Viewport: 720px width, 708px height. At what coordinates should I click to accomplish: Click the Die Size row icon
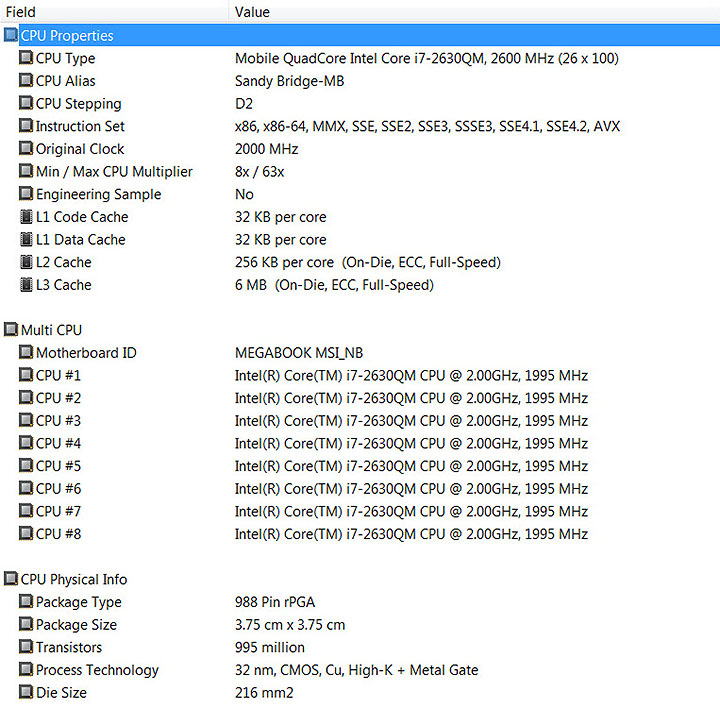coord(26,692)
